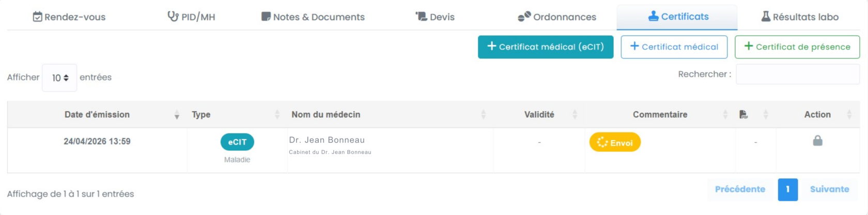Sort the Type column

coord(277,115)
